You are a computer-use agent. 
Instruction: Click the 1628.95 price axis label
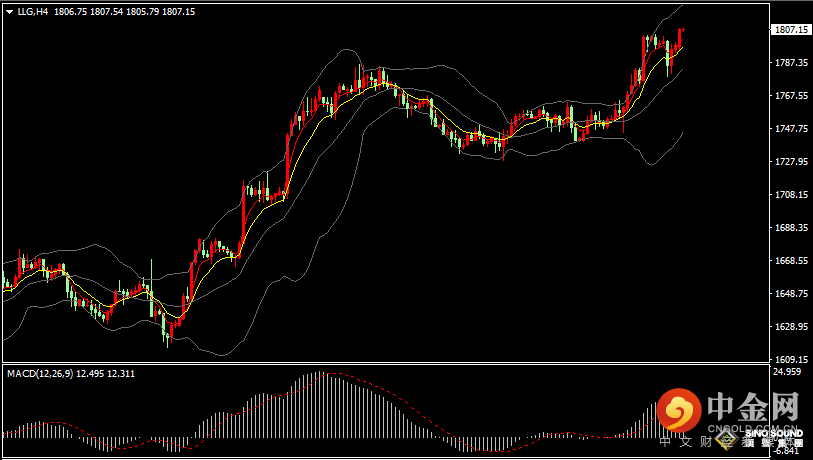[790, 327]
